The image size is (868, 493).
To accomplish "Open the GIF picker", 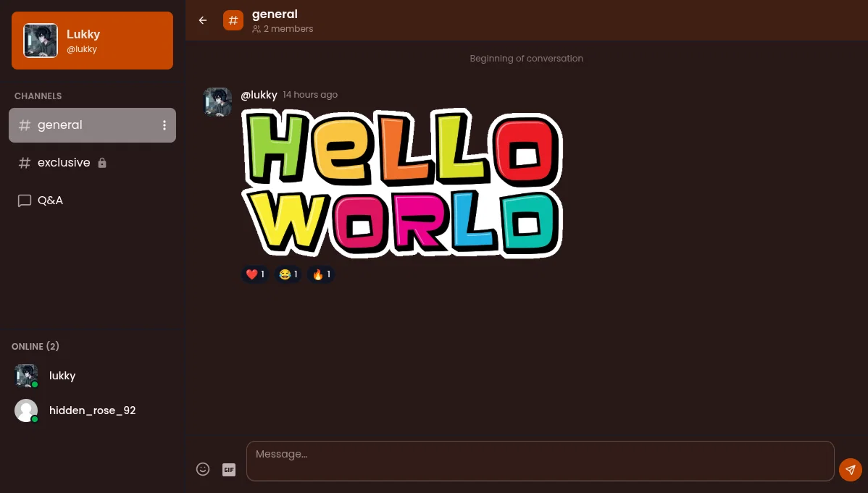I will [229, 470].
